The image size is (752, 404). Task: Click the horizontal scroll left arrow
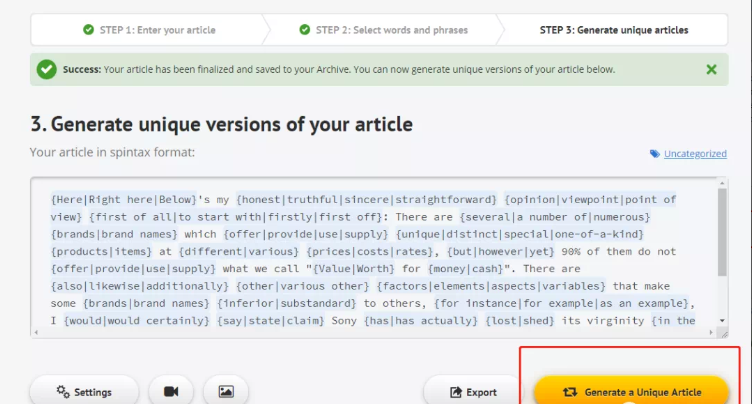click(37, 332)
